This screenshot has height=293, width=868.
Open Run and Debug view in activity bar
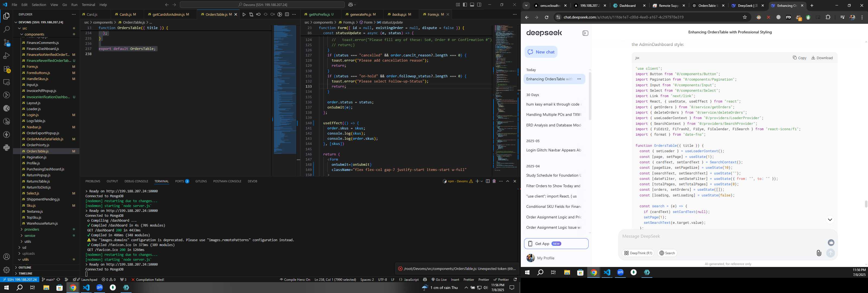pyautogui.click(x=7, y=56)
